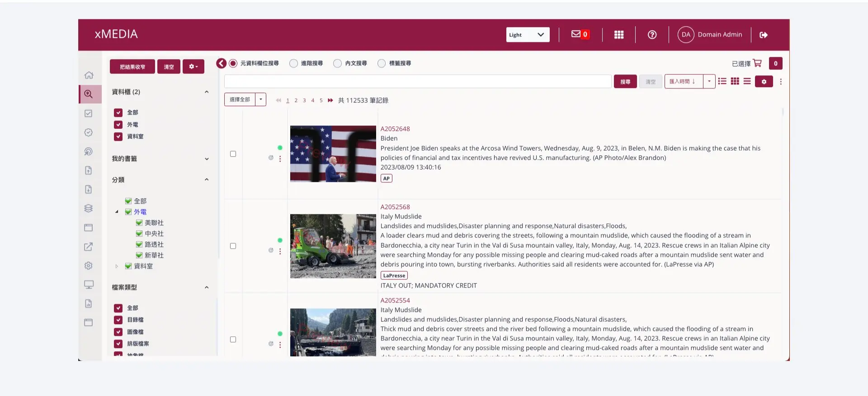Screen dimensions: 868x396
Task: Switch to grid thumbnail view
Action: click(735, 81)
